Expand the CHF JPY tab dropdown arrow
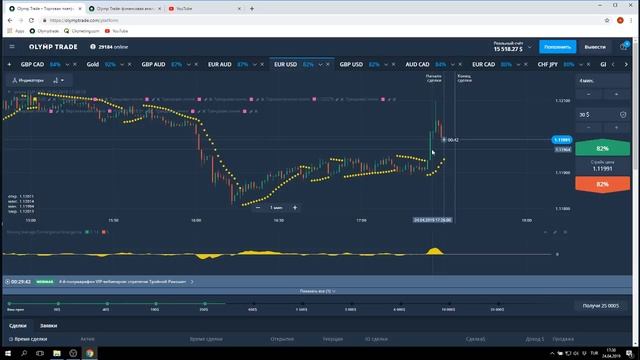Screen dimensions: 640x360 (x=581, y=64)
